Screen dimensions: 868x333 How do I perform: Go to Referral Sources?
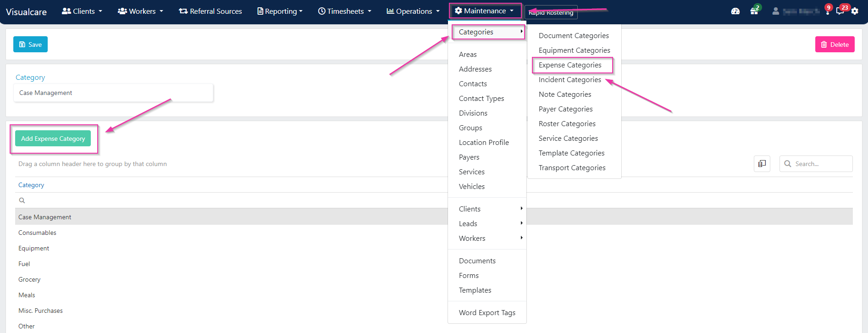point(210,11)
